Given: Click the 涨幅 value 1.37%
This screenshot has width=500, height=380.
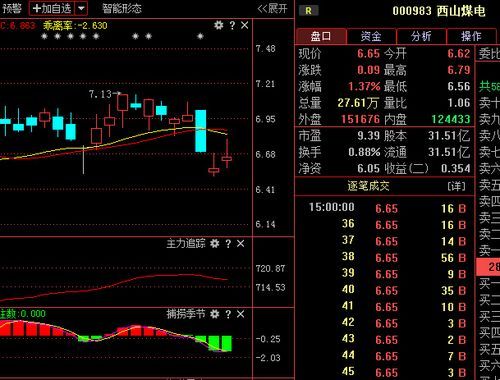Looking at the screenshot, I should 364,86.
